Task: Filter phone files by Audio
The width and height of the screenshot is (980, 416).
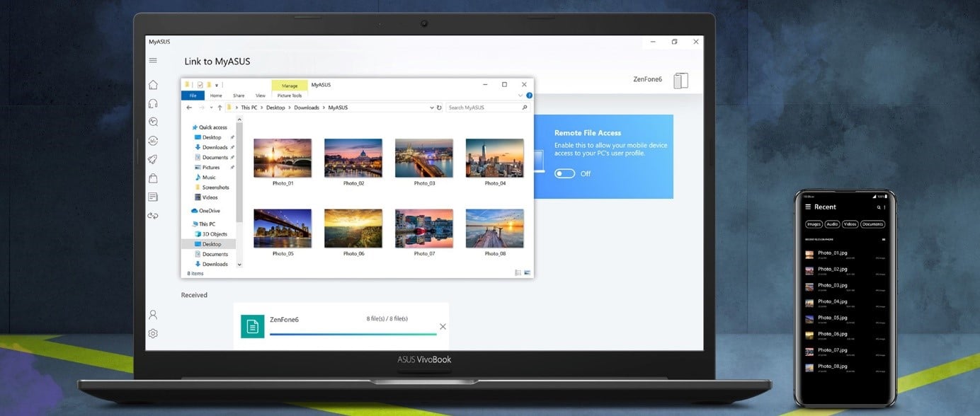Action: [832, 224]
